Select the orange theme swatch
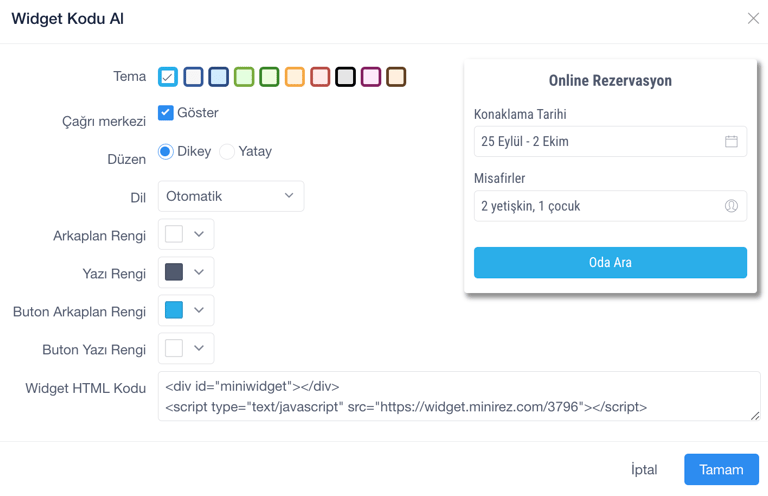This screenshot has height=496, width=768. [x=294, y=77]
